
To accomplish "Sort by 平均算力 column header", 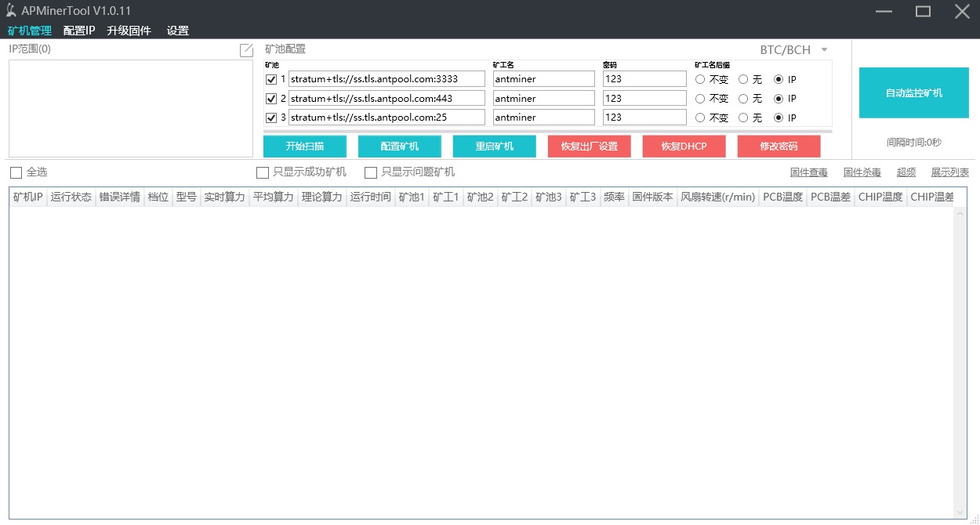I will [274, 197].
